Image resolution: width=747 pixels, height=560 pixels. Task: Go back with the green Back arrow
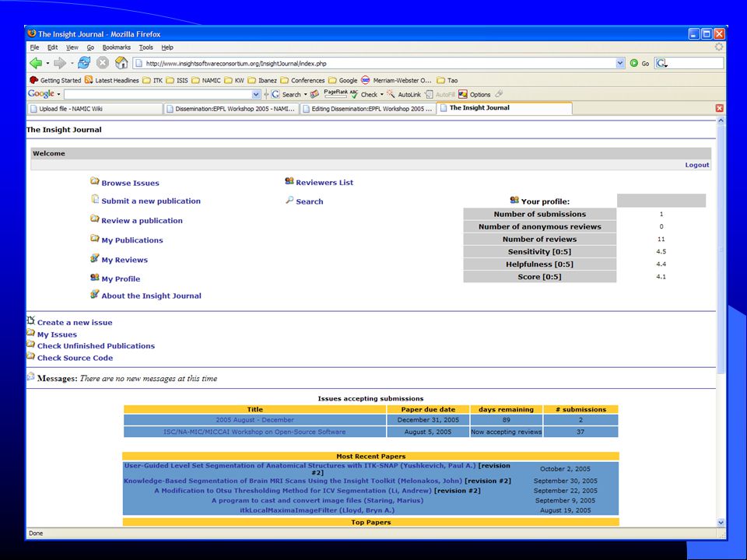[x=36, y=63]
